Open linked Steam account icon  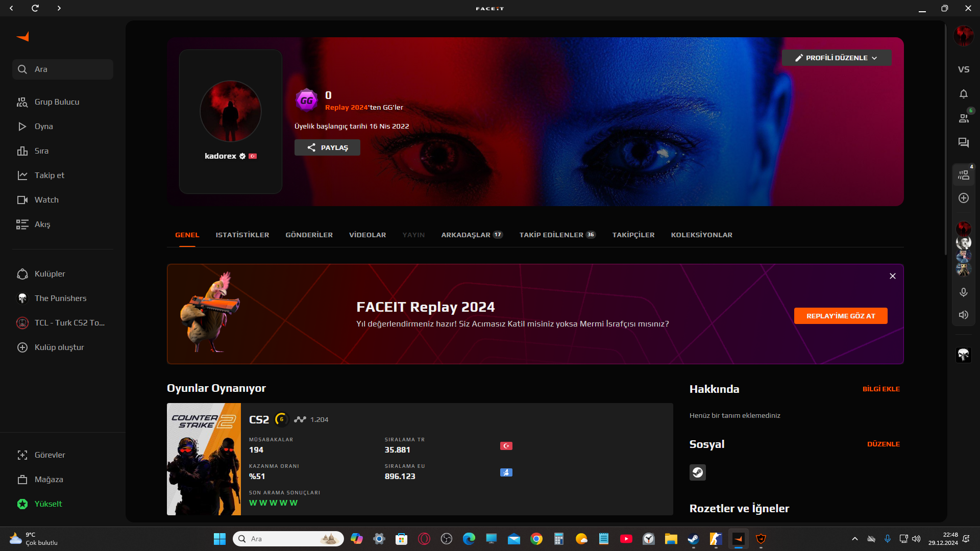[697, 472]
